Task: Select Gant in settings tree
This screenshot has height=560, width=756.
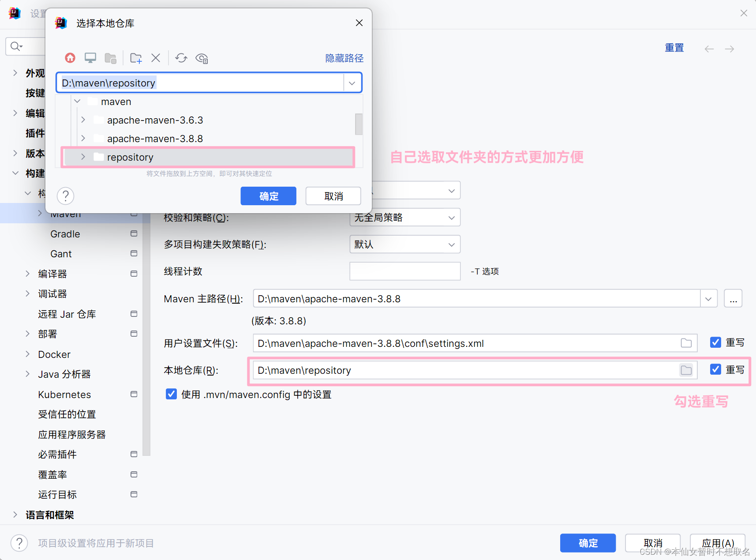Action: (x=61, y=254)
